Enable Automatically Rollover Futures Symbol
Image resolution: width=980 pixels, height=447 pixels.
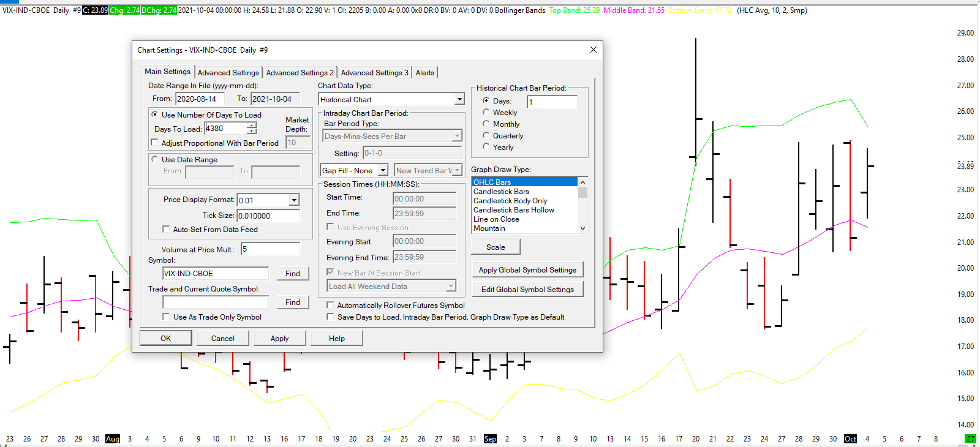[x=330, y=305]
